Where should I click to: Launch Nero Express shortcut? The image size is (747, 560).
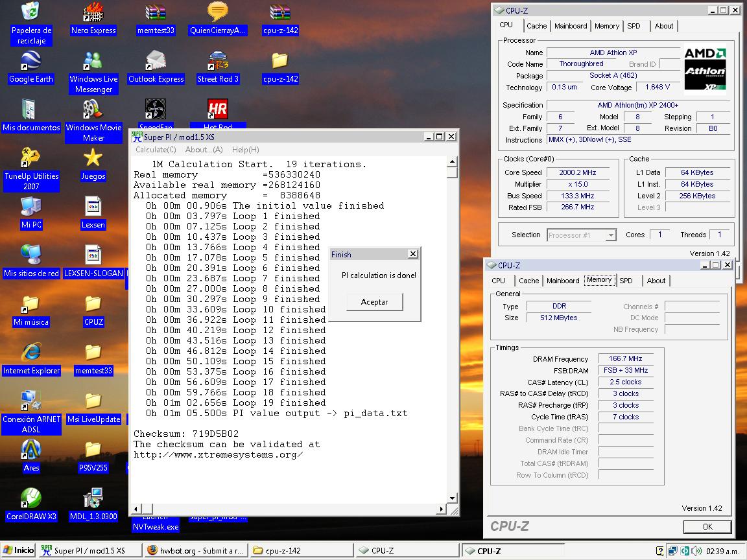click(93, 19)
